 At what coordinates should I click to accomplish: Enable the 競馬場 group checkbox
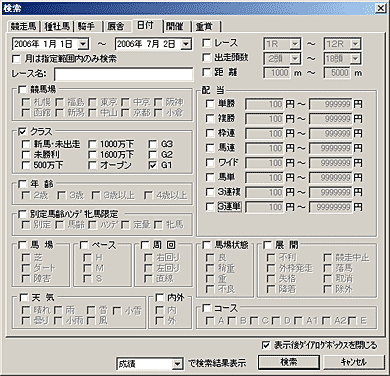click(x=23, y=89)
